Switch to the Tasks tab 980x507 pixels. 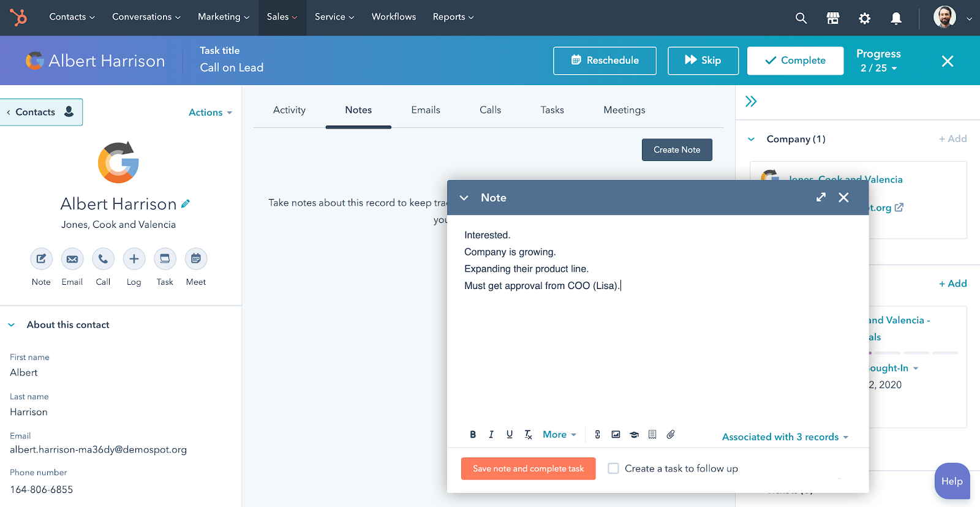552,110
